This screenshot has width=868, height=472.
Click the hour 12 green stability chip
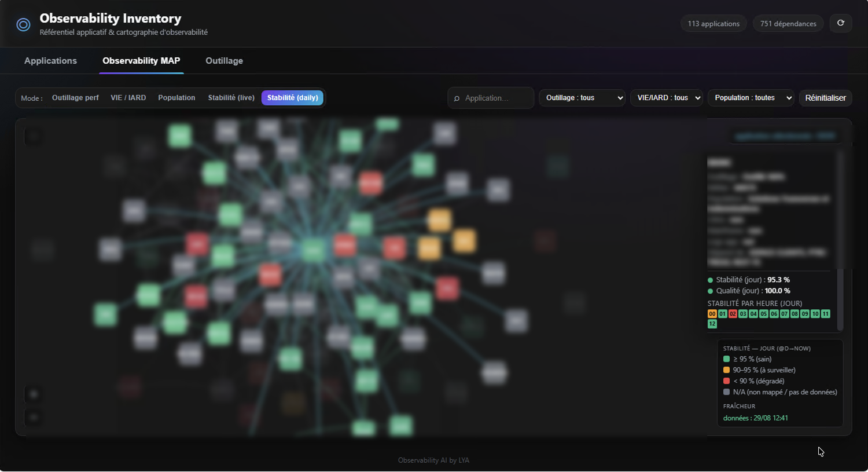[x=712, y=324]
